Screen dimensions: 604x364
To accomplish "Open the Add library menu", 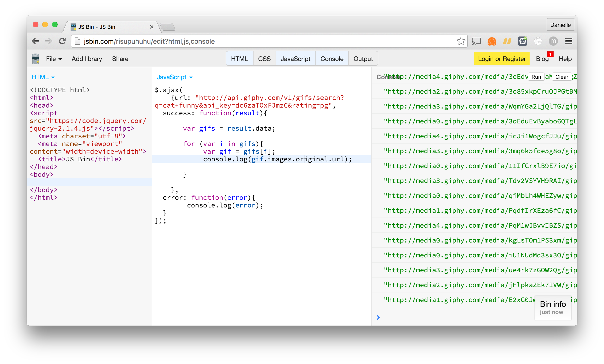I will [x=87, y=59].
